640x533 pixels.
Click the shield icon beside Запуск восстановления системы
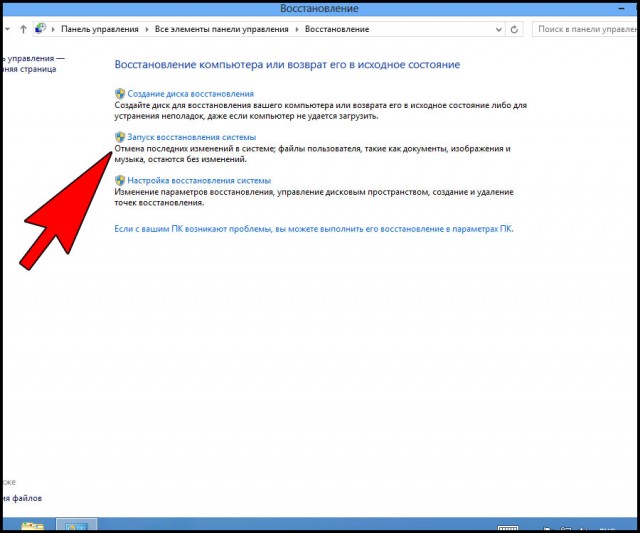(120, 137)
